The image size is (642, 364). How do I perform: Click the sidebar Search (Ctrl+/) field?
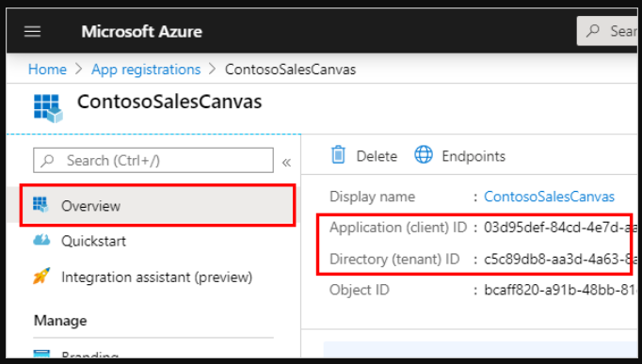pos(153,160)
